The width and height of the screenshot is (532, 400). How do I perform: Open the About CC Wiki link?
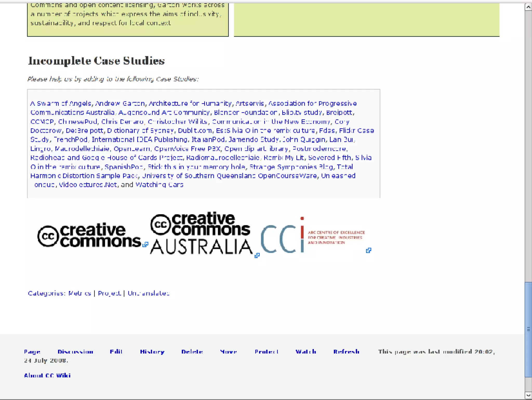point(47,375)
